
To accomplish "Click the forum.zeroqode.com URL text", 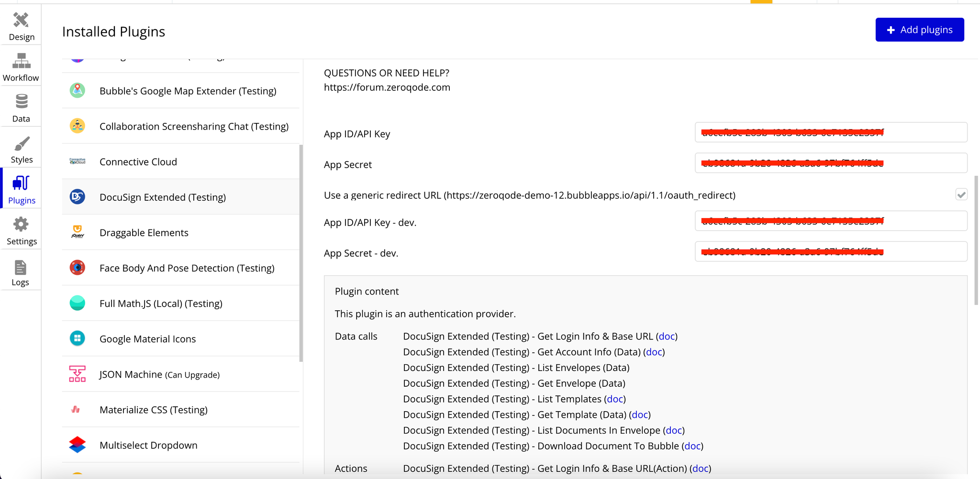I will click(x=387, y=87).
